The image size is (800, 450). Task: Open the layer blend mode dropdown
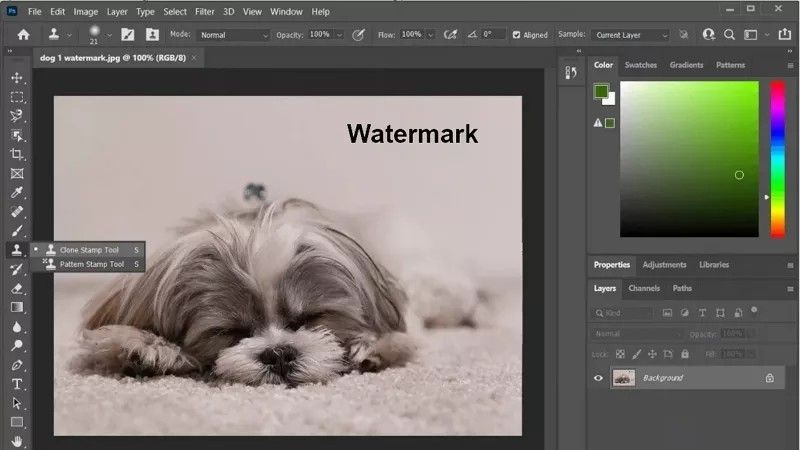(637, 334)
